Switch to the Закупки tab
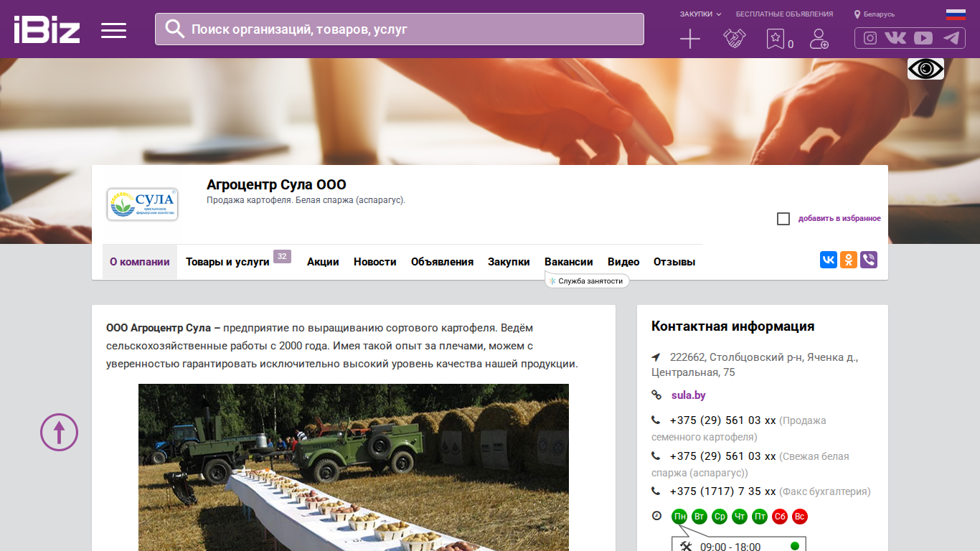This screenshot has width=980, height=551. [509, 262]
